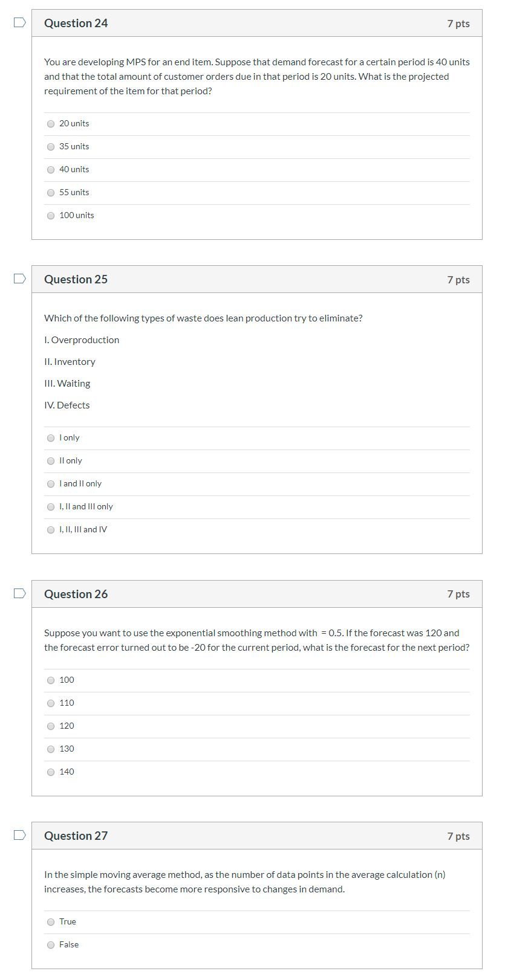Mark True for Question 27
The image size is (508, 980).
point(51,921)
